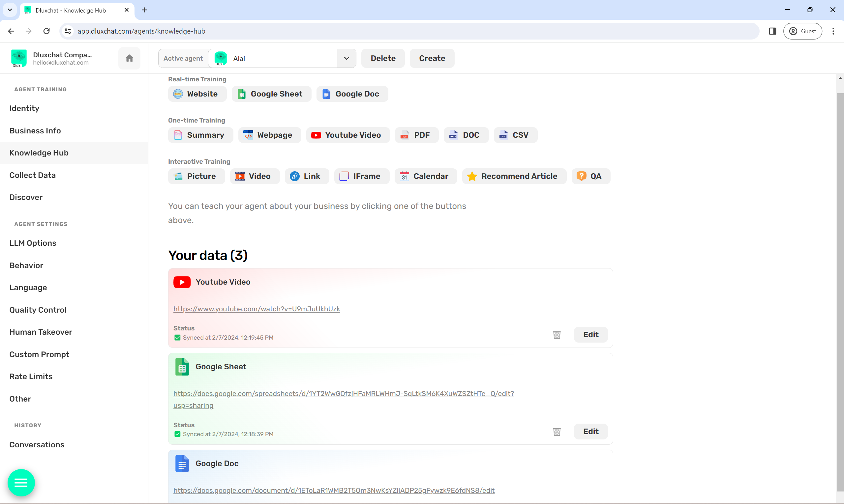Open Conversations history in sidebar
The width and height of the screenshot is (844, 504).
coord(37,445)
